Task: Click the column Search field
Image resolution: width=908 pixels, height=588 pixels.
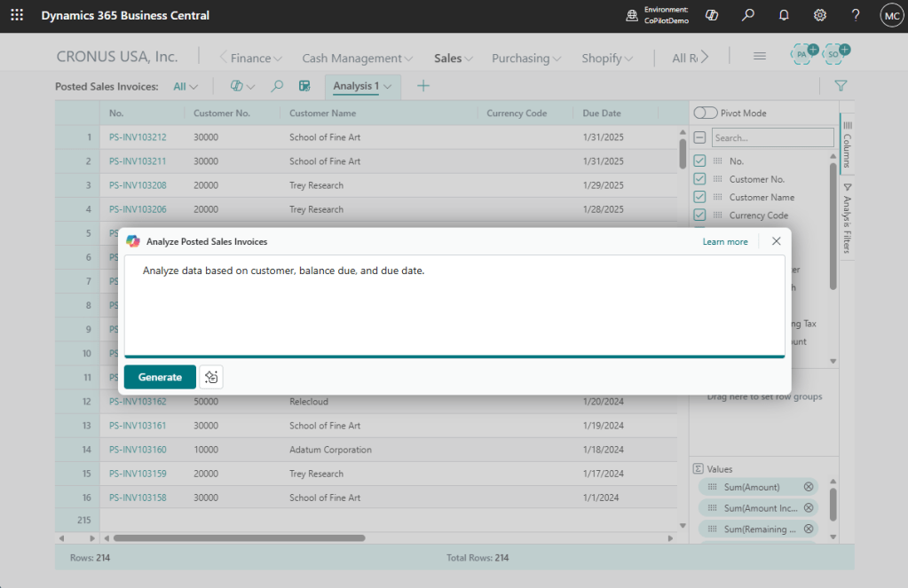Action: point(773,138)
